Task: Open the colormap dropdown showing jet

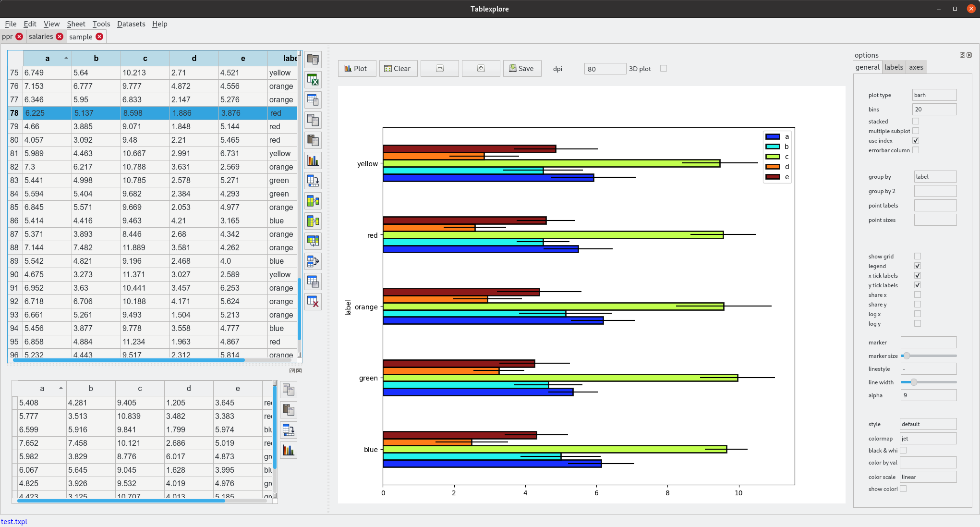Action: (928, 439)
